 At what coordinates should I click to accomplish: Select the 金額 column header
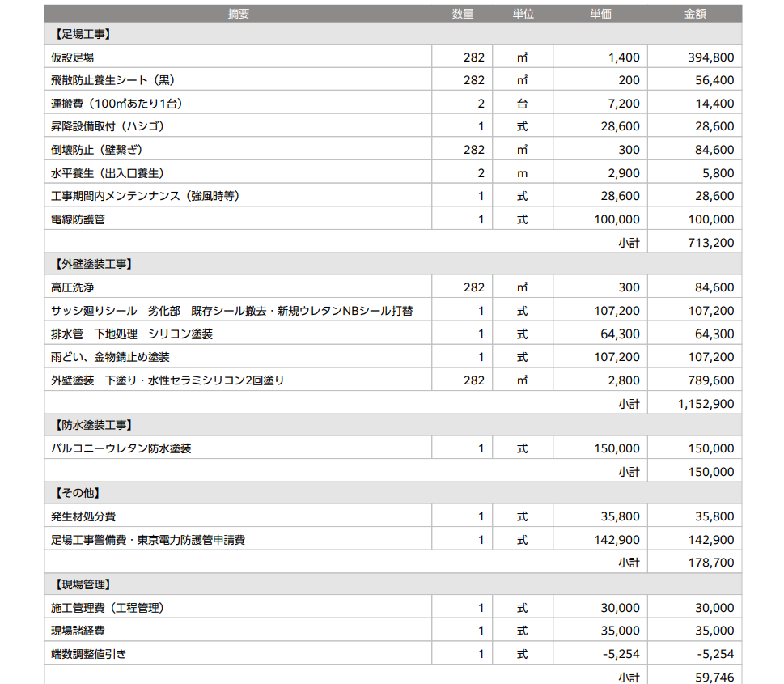tap(694, 14)
